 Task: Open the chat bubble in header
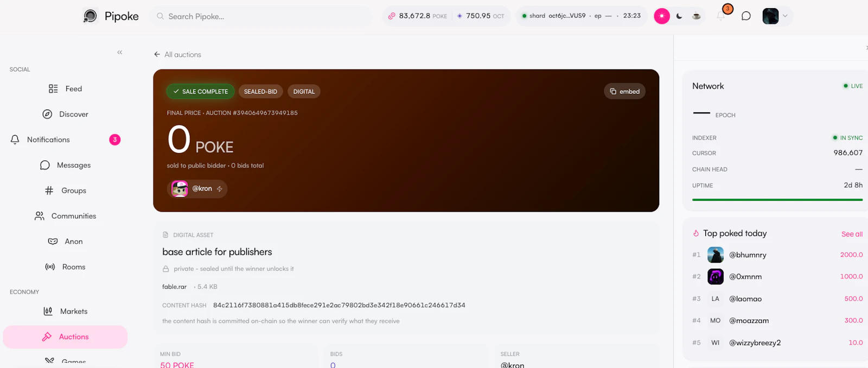coord(746,16)
